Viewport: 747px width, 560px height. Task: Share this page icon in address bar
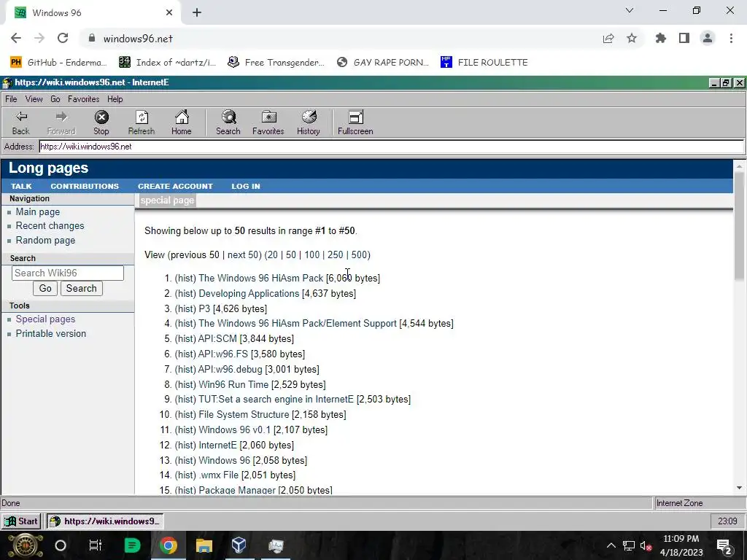(608, 39)
